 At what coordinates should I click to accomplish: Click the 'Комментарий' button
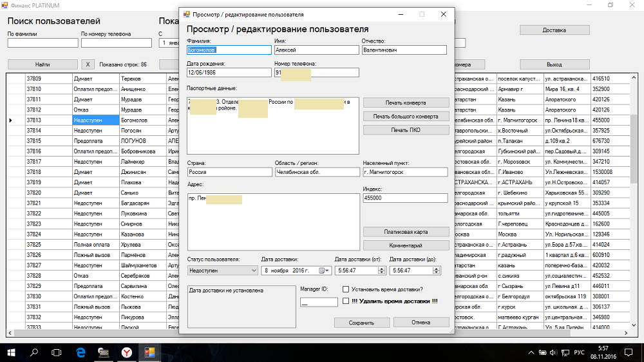[406, 245]
